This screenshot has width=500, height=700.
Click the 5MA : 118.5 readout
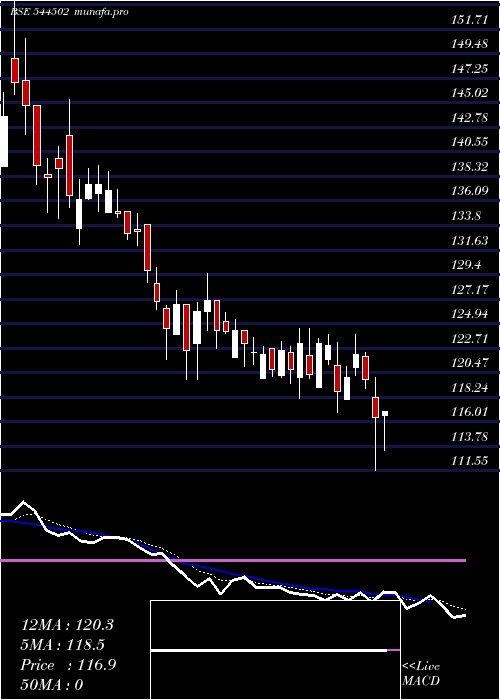(65, 645)
